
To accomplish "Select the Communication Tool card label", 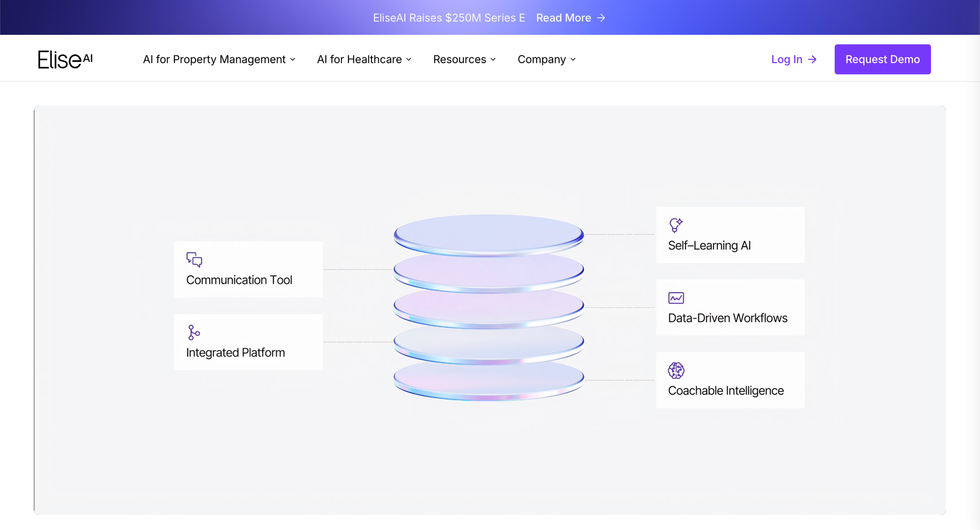I will (x=239, y=280).
